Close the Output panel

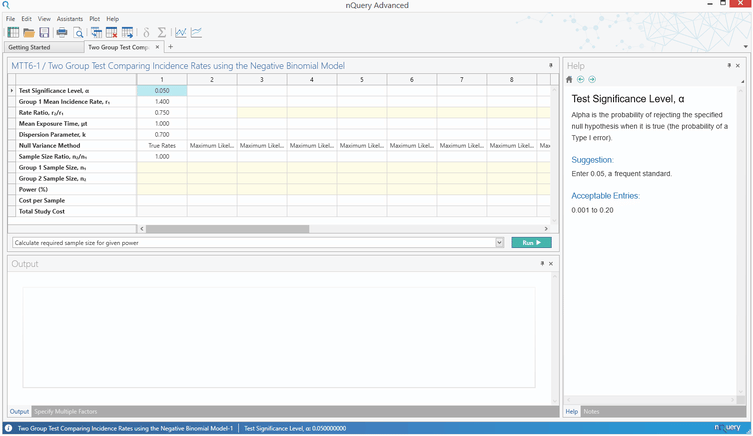[551, 264]
